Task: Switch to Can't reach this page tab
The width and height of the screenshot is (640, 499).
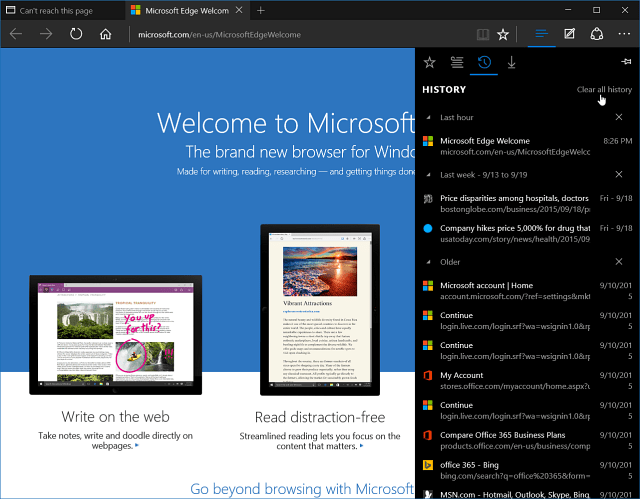Action: tap(62, 11)
